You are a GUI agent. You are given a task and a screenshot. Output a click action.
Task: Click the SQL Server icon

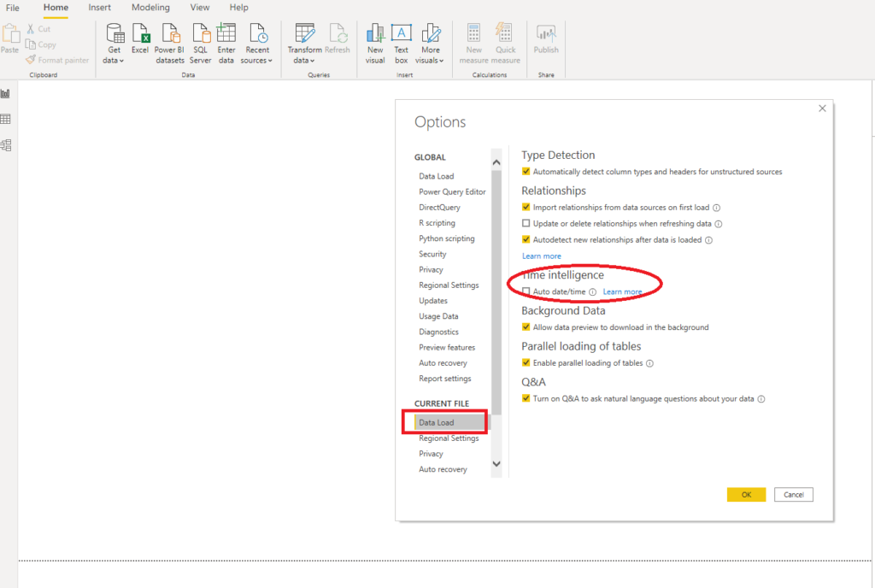(200, 33)
